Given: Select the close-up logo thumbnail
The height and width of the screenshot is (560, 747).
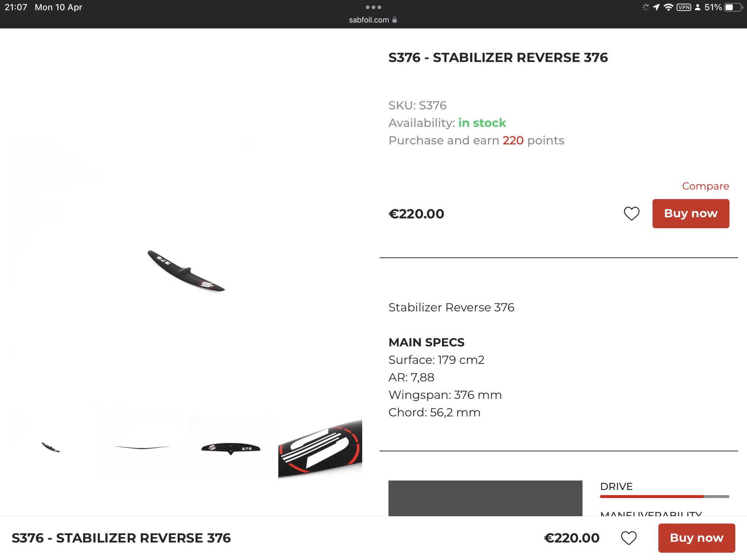Looking at the screenshot, I should (x=320, y=448).
